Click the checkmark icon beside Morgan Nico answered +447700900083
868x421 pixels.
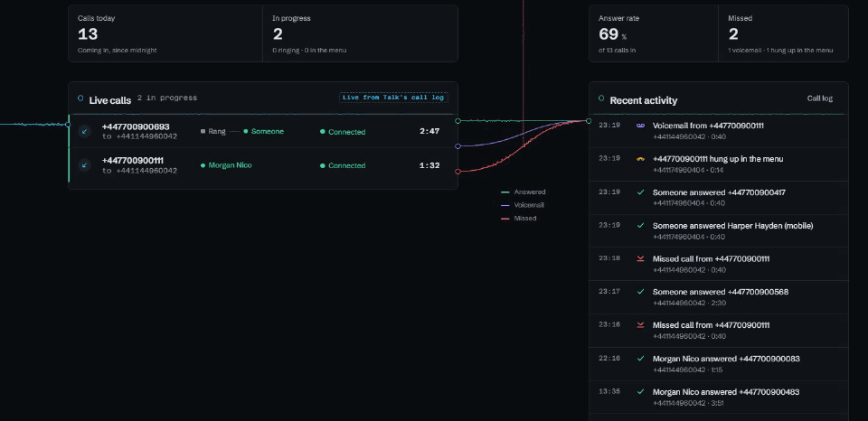coord(640,359)
